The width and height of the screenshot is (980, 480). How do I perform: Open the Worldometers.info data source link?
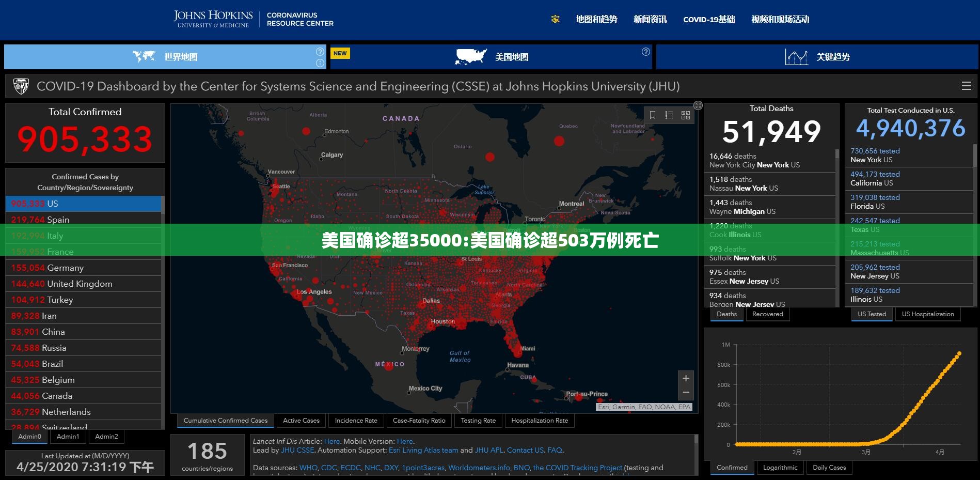[479, 468]
